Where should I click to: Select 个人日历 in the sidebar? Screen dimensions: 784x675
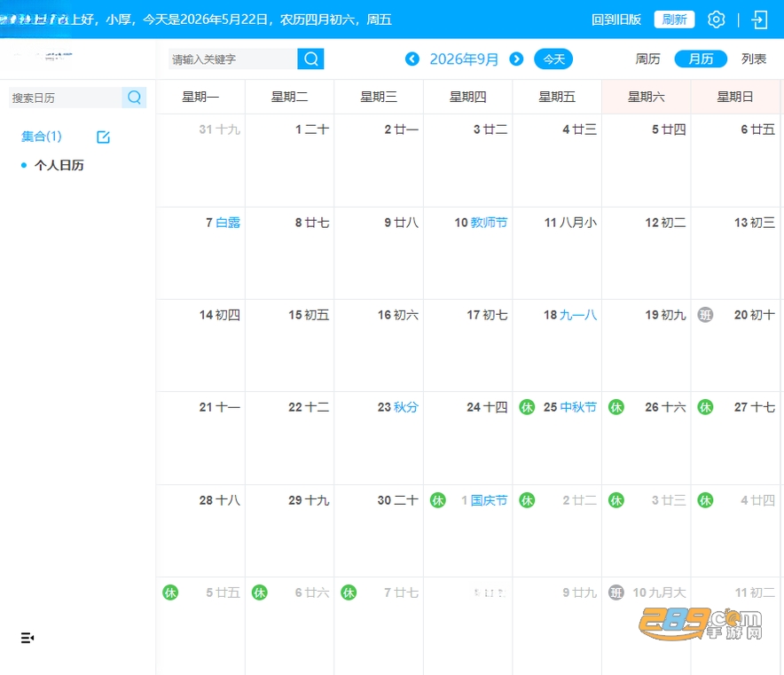[59, 165]
